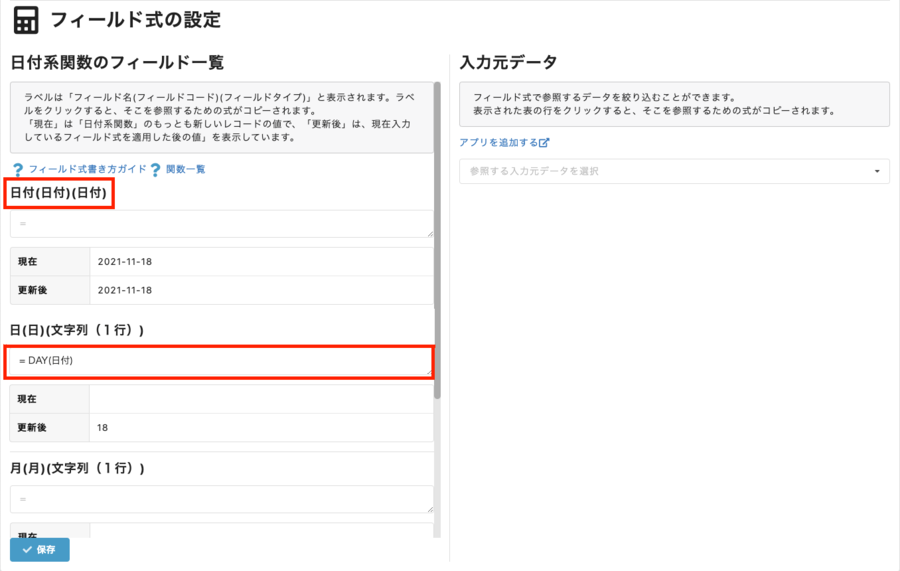Focus the formula field under 月(月) label
This screenshot has width=900, height=571.
(x=222, y=499)
